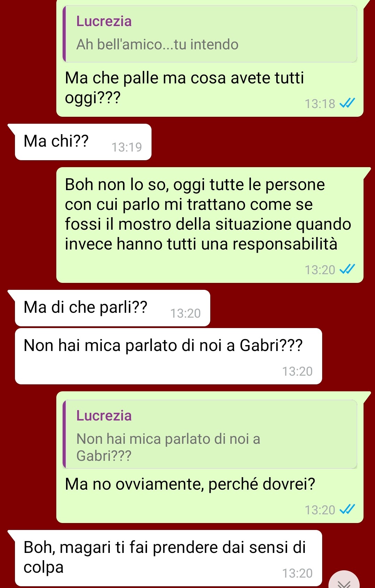Tap the 13:20 timestamp on 'Ma di che parli??'
This screenshot has height=588, width=375.
[185, 313]
